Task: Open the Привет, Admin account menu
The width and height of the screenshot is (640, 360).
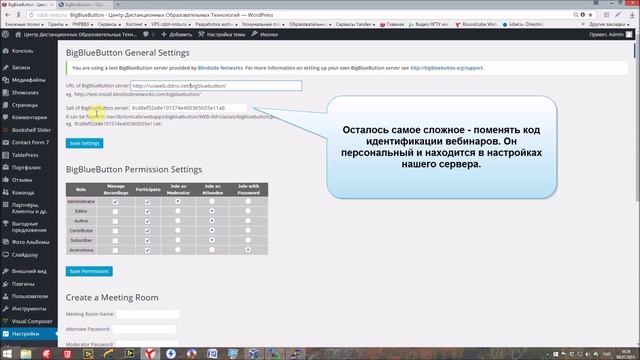Action: click(x=610, y=35)
